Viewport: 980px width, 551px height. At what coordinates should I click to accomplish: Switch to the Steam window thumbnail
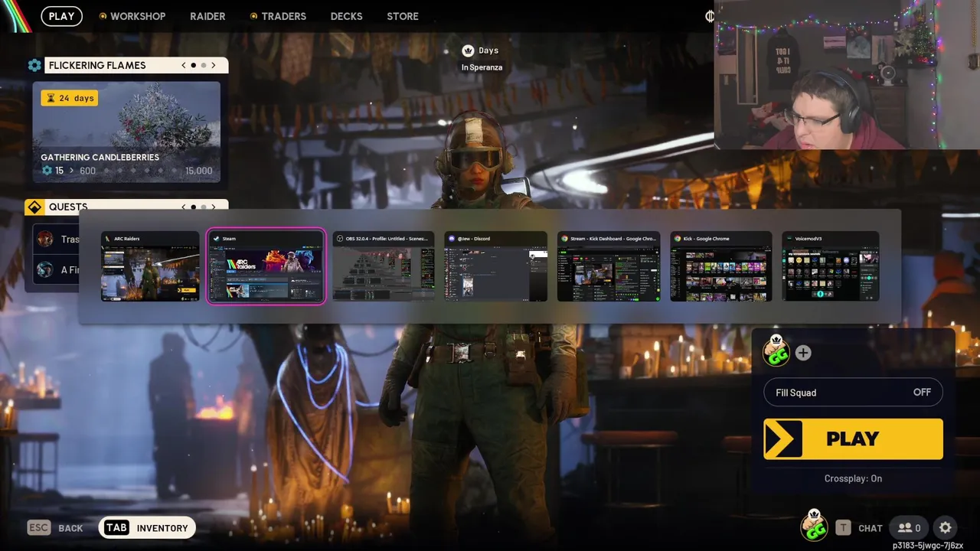(266, 266)
